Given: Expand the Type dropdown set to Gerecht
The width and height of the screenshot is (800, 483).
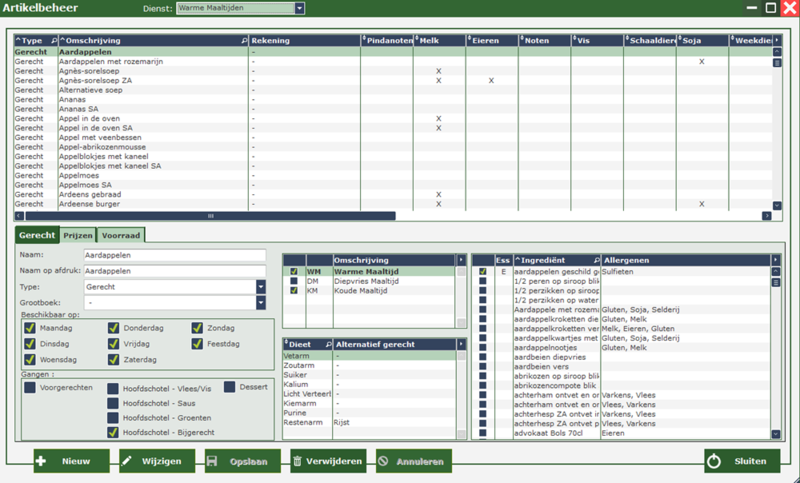Looking at the screenshot, I should pos(261,287).
